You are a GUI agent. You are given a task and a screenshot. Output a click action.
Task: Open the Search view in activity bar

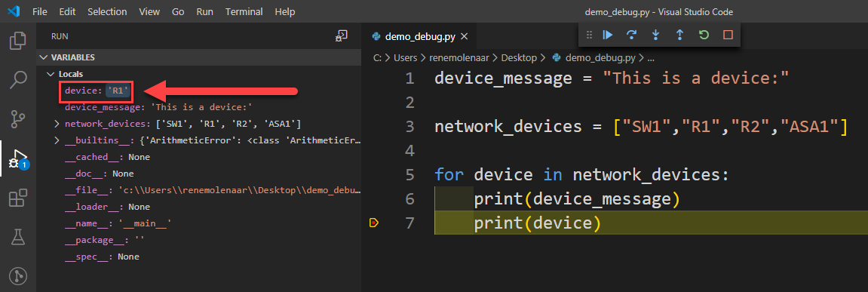(18, 80)
